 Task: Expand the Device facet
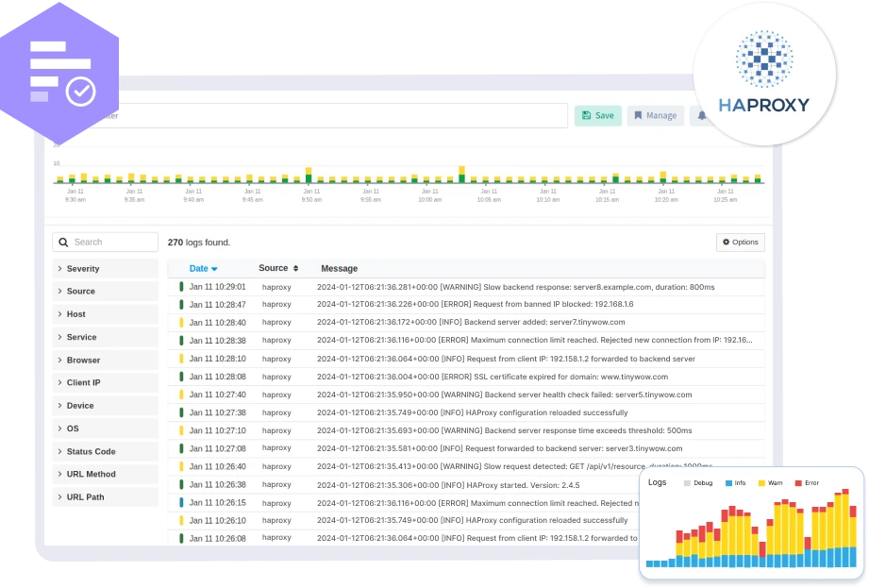106,406
